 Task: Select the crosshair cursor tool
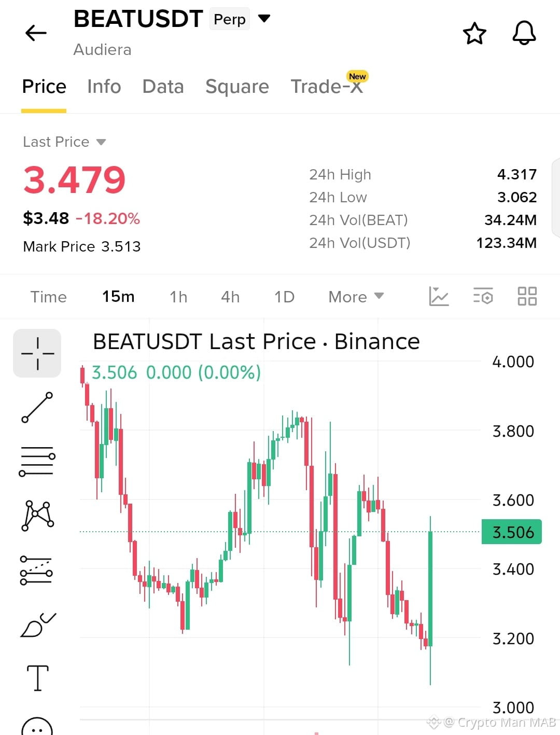37,353
